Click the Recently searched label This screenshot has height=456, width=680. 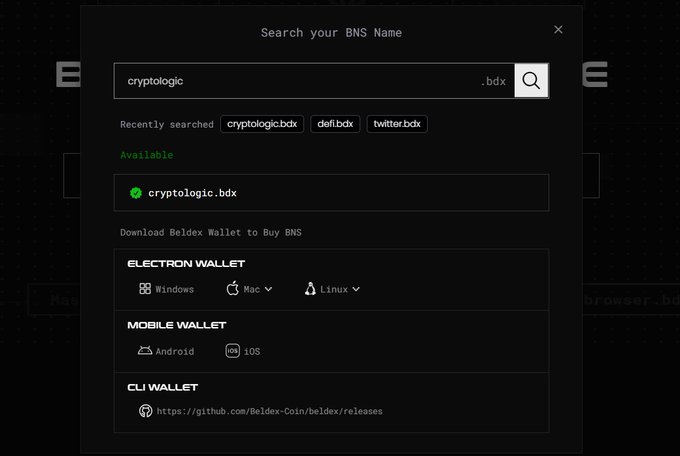167,125
